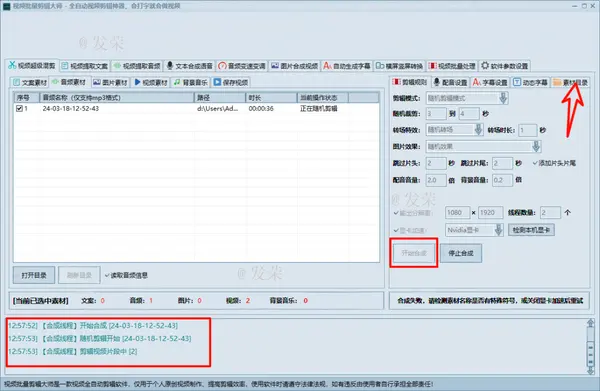This screenshot has height=391, width=600.
Task: Click microphone icon of 配音设置 tab
Action: pos(437,82)
